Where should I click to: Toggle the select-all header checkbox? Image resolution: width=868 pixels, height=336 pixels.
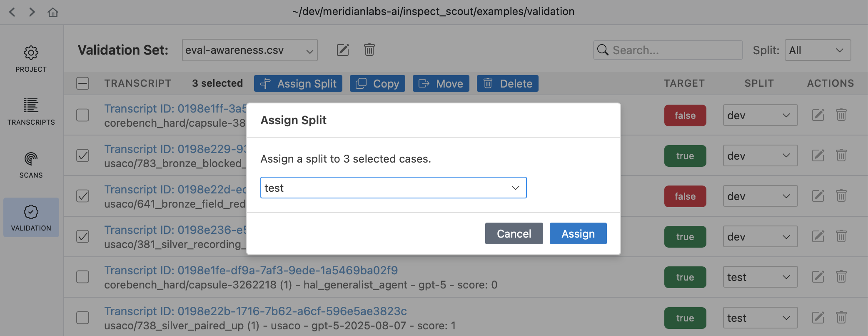point(83,83)
